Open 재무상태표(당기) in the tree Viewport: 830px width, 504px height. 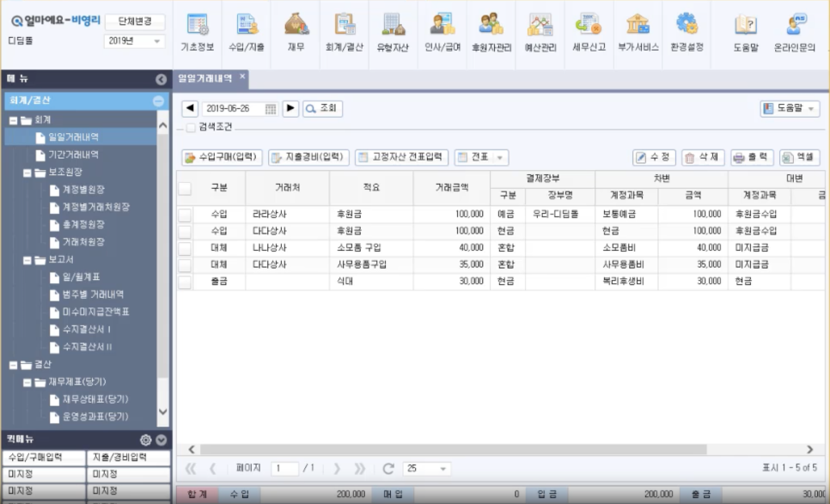(96, 400)
